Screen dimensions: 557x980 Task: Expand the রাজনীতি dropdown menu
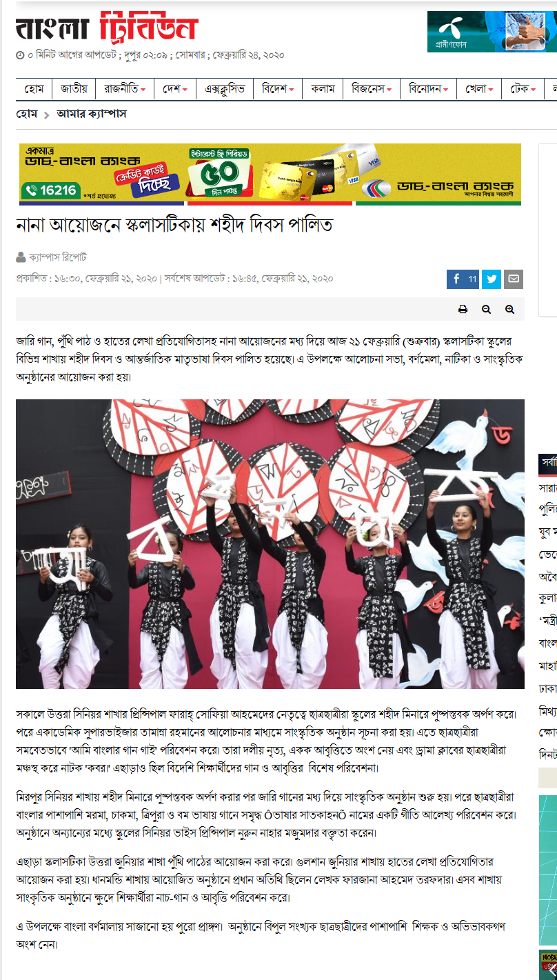[125, 89]
